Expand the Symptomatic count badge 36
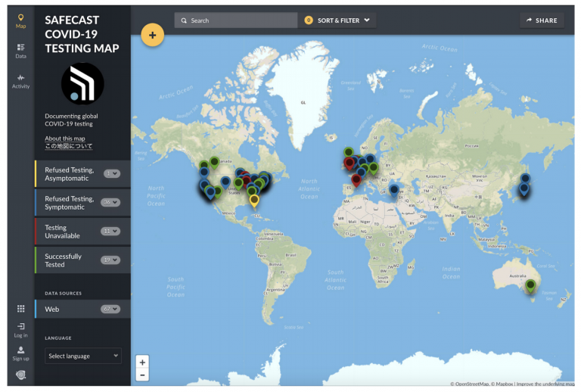The image size is (581, 392). (110, 202)
